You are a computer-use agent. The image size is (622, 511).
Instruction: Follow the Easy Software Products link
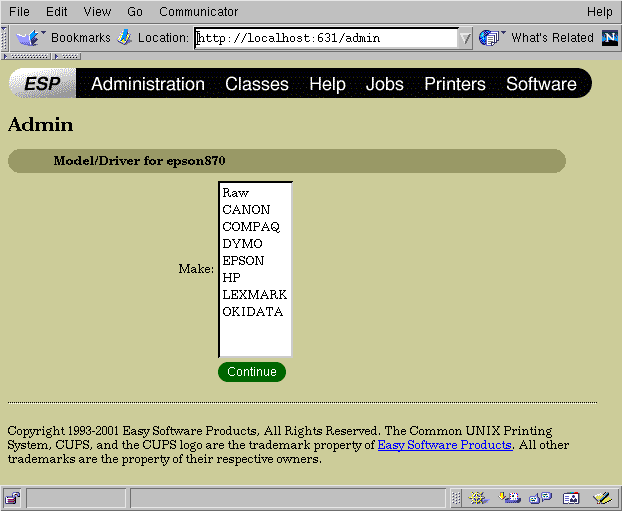pyautogui.click(x=444, y=445)
